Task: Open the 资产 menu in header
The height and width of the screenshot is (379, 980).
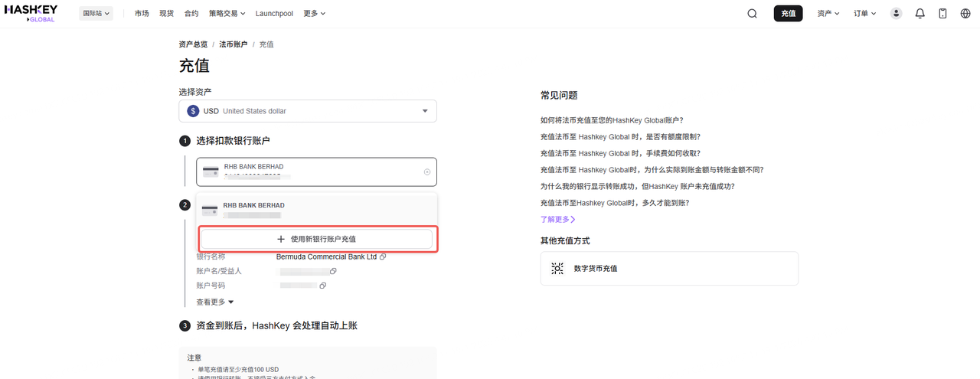Action: (828, 13)
